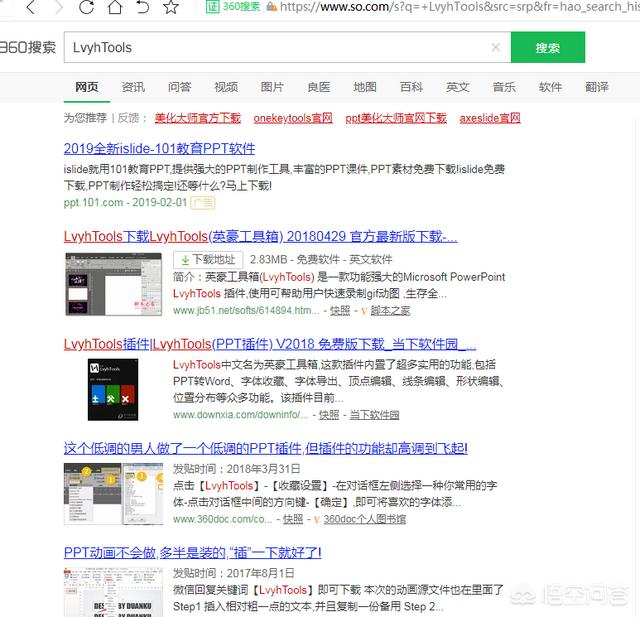Bookmark the page with the star icon
The width and height of the screenshot is (640, 617).
pos(171,7)
